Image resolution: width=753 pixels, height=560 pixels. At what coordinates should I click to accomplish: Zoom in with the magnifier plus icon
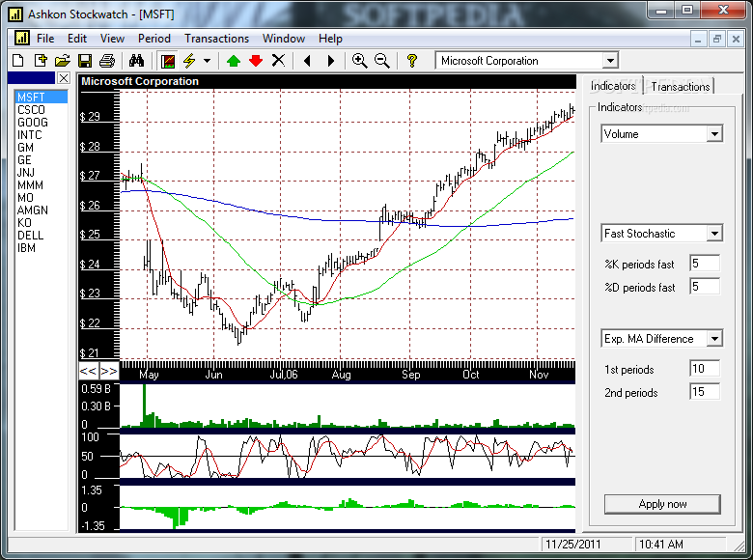(x=360, y=61)
